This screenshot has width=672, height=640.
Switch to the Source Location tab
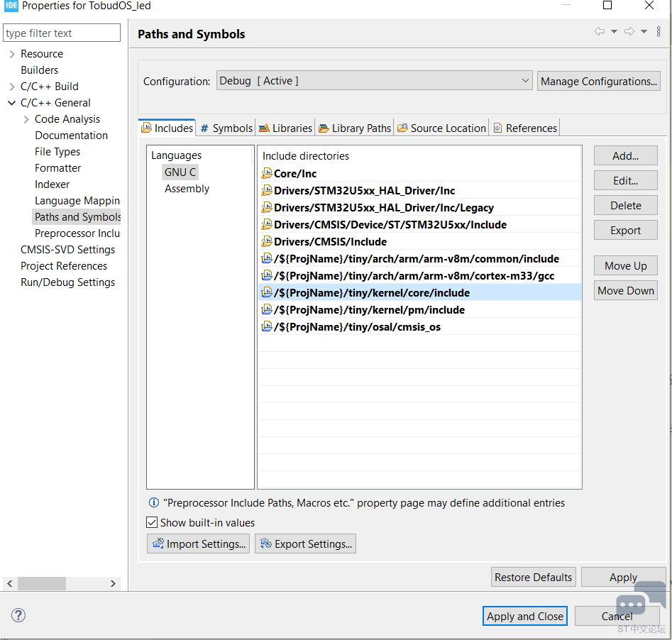pyautogui.click(x=441, y=128)
